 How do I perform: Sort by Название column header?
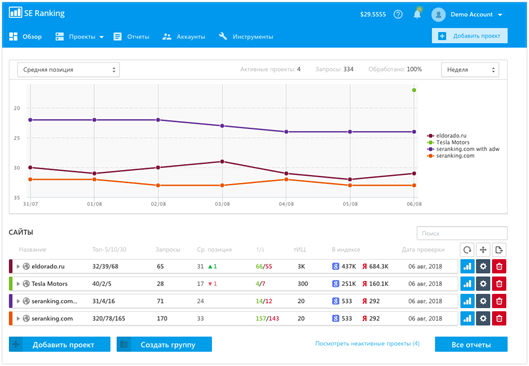(32, 250)
